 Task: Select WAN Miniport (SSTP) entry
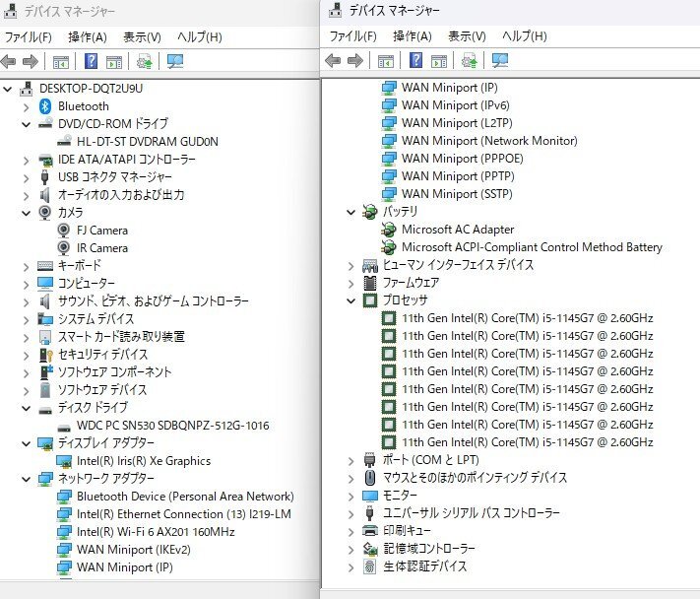pos(457,194)
